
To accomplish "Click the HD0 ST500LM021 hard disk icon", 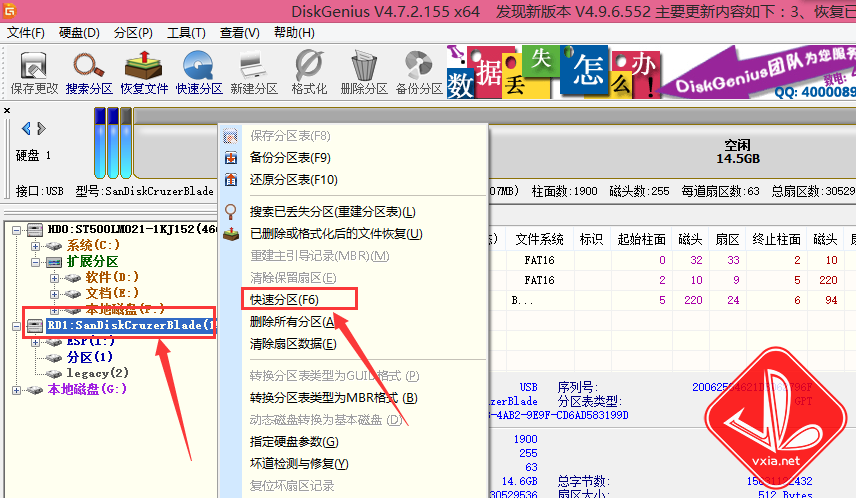I will click(x=35, y=229).
